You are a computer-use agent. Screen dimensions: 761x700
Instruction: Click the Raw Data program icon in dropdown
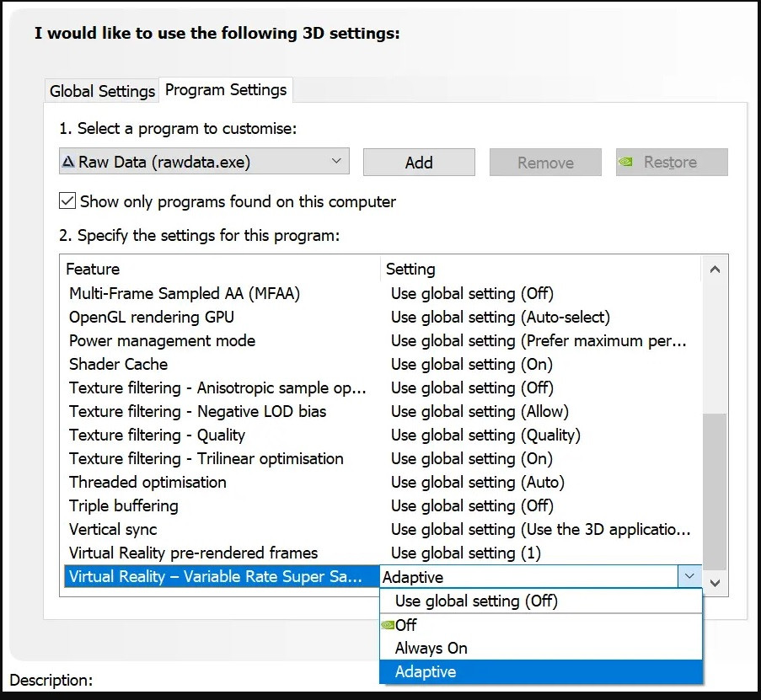click(68, 162)
